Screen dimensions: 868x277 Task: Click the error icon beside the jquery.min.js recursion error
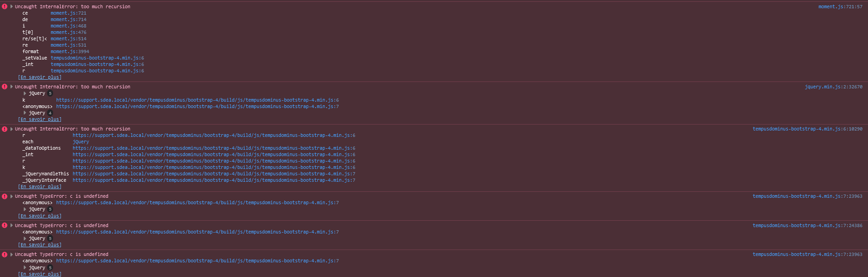[5, 87]
